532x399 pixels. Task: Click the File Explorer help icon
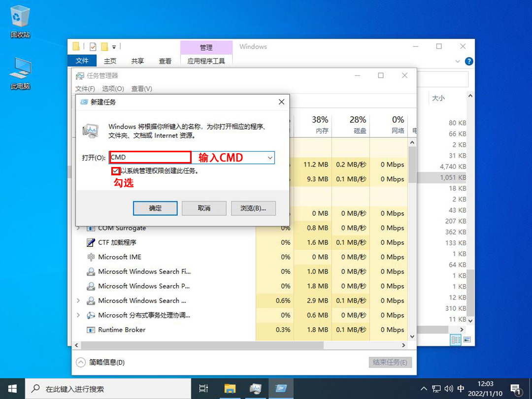coord(469,62)
